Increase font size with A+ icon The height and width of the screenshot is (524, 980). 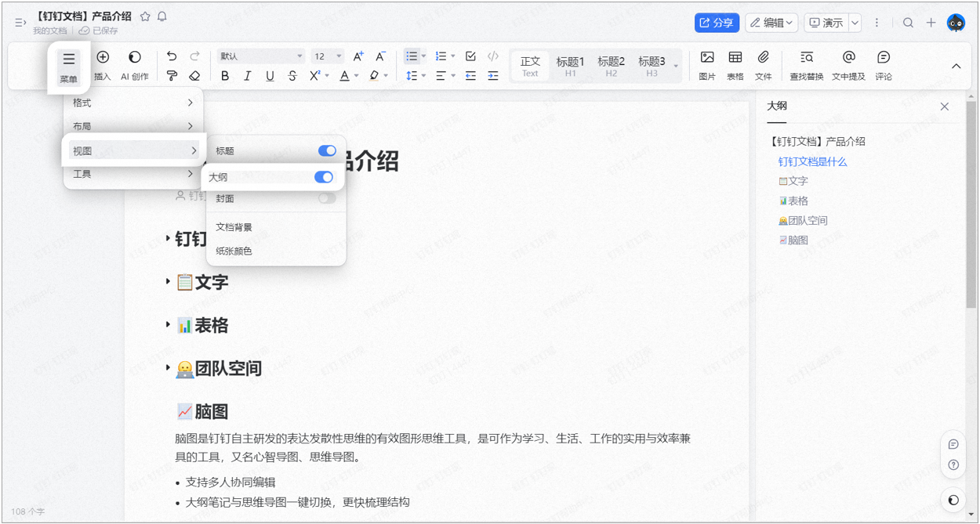point(358,56)
